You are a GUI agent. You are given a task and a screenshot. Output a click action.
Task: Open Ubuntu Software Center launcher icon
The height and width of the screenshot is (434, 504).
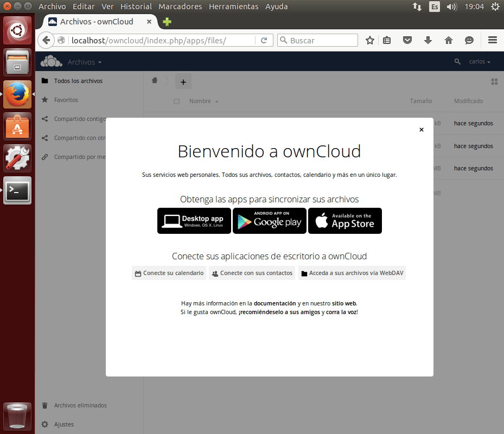tap(17, 126)
